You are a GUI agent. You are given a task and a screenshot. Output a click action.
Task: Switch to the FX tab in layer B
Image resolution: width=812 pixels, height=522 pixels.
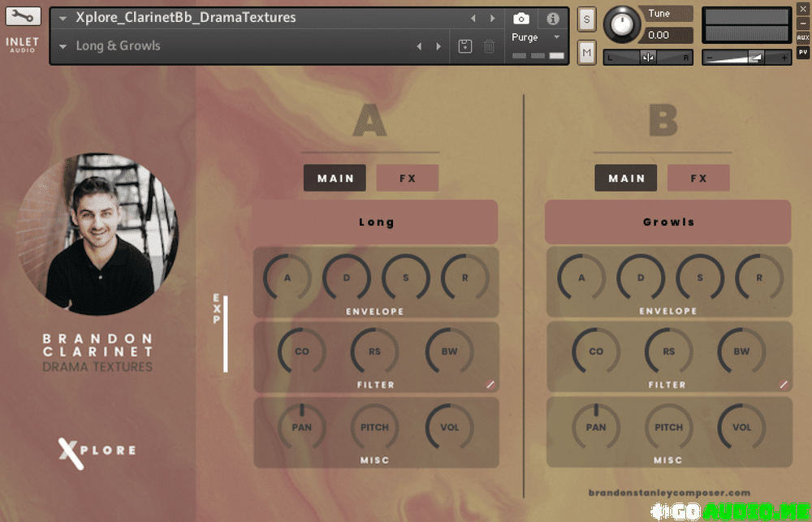click(x=698, y=178)
